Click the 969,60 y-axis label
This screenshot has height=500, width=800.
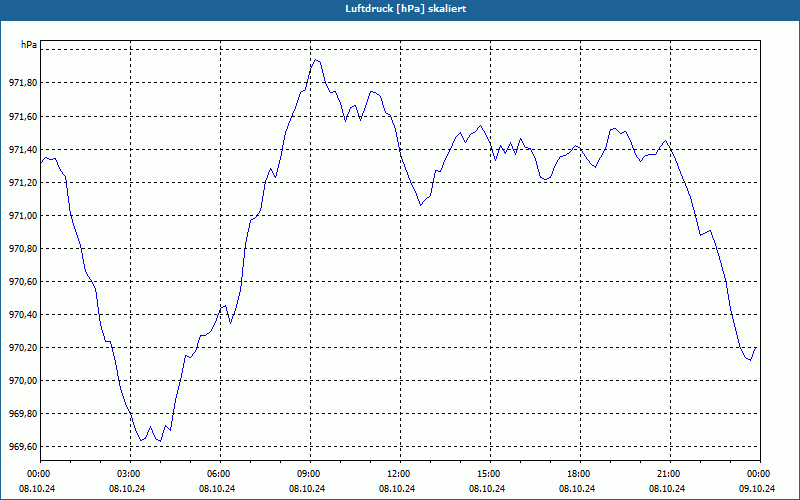[24, 447]
